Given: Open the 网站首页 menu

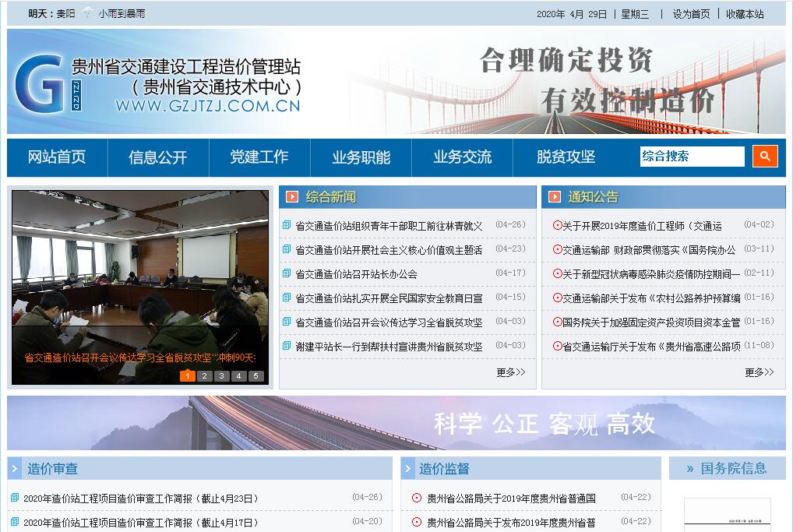Looking at the screenshot, I should click(x=57, y=157).
